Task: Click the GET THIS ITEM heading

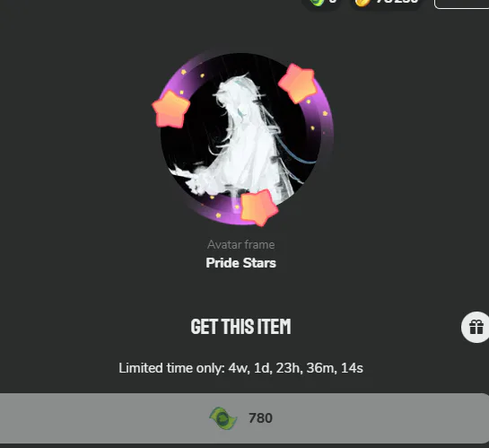Action: click(240, 327)
